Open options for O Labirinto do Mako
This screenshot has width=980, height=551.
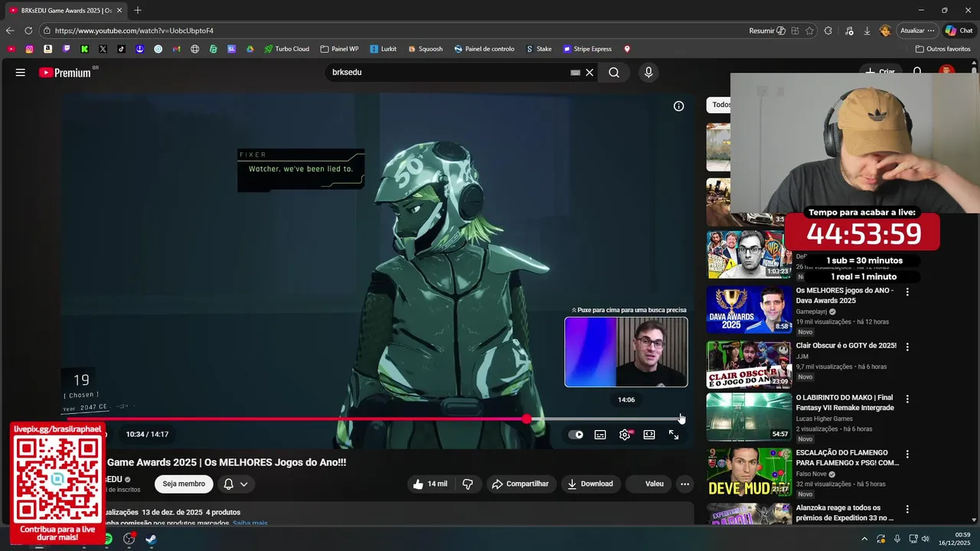(907, 399)
